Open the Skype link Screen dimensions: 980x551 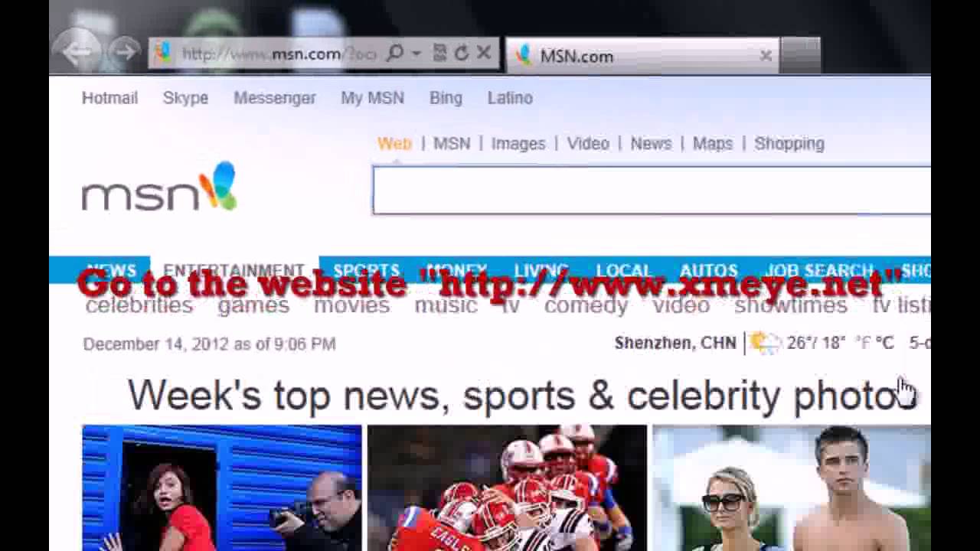185,98
